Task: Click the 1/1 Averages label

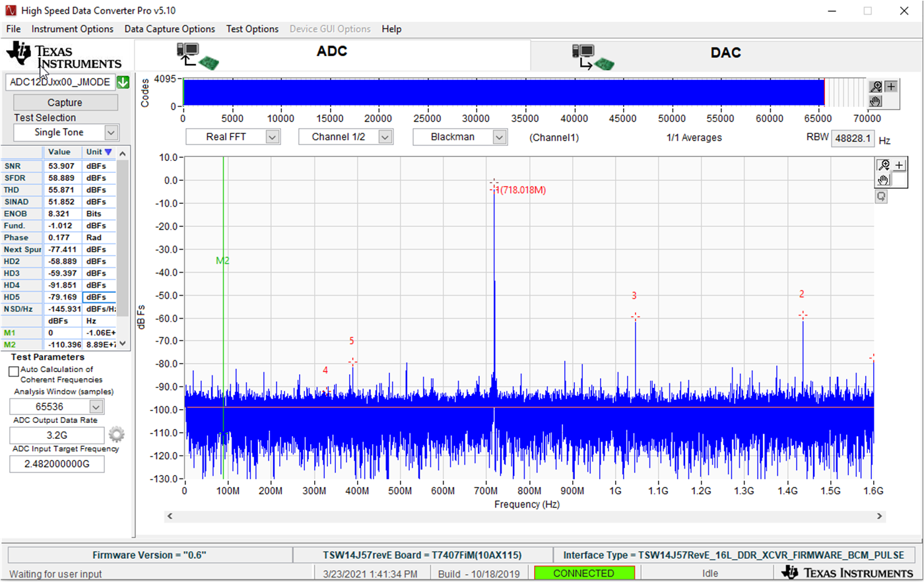Action: 694,137
